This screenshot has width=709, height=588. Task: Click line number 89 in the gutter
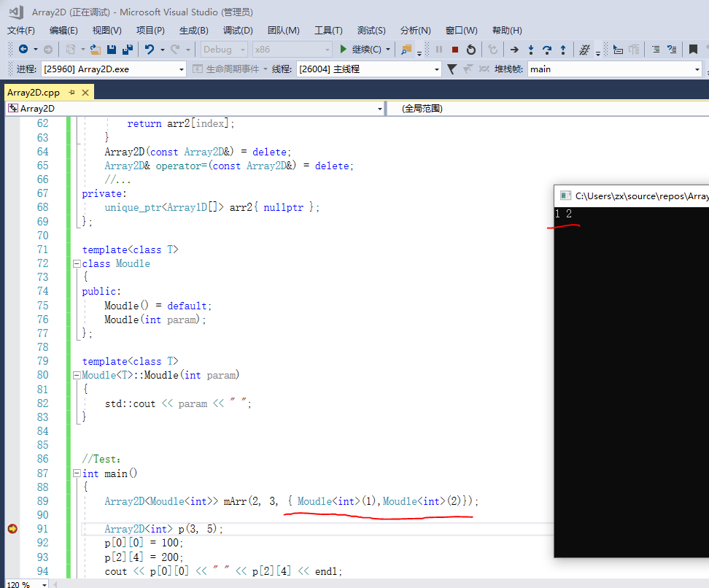pyautogui.click(x=42, y=500)
